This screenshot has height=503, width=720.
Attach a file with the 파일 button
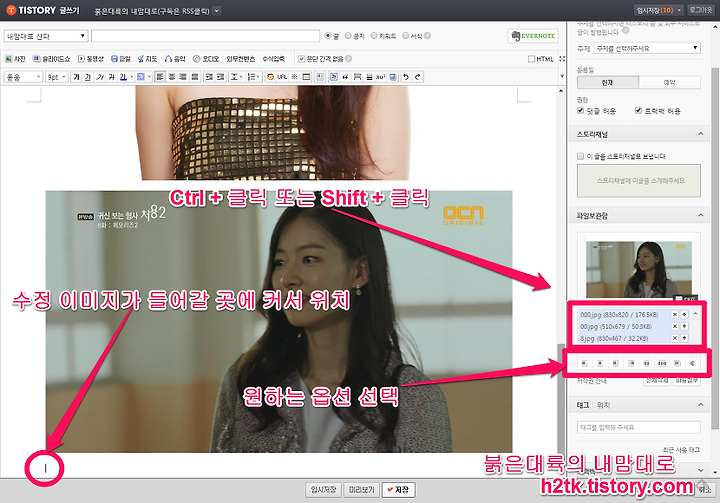click(x=121, y=59)
